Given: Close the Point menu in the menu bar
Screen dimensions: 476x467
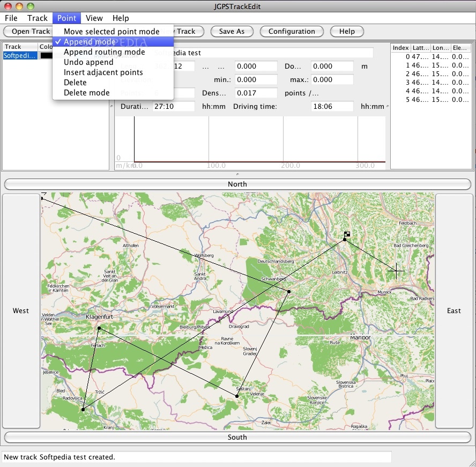Looking at the screenshot, I should pyautogui.click(x=67, y=18).
